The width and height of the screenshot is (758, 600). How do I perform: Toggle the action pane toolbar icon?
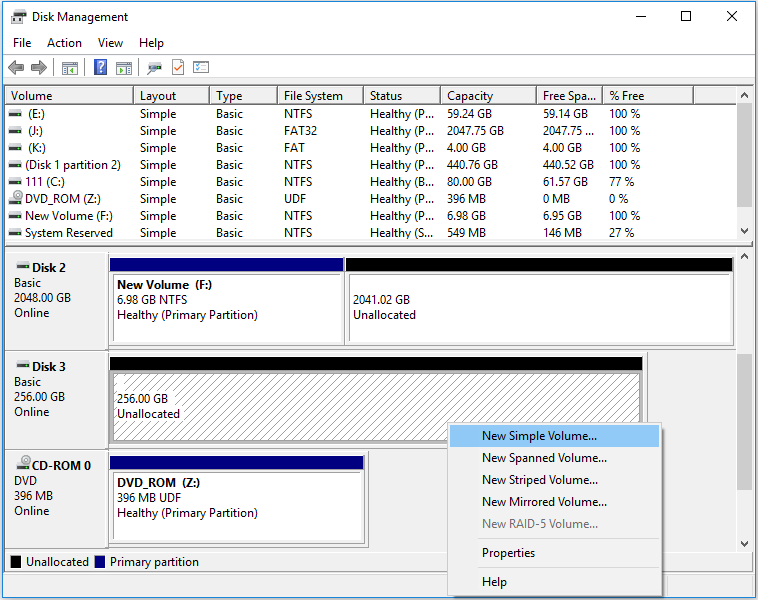(x=124, y=68)
